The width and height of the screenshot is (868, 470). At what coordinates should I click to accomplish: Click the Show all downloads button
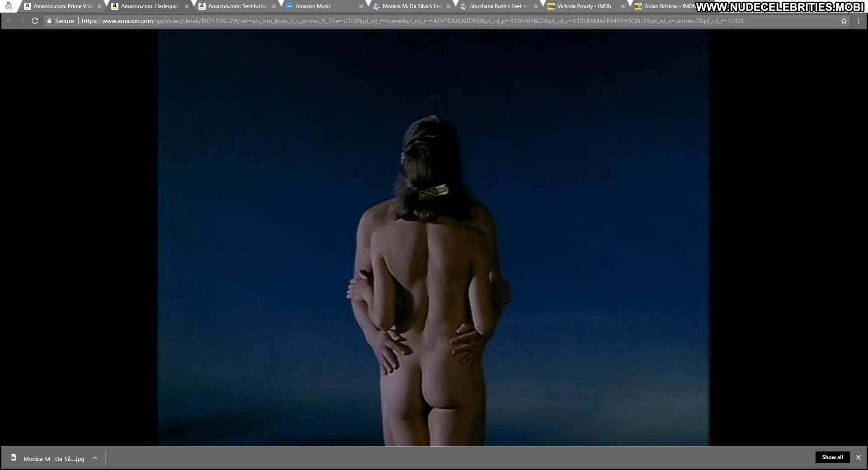(832, 457)
